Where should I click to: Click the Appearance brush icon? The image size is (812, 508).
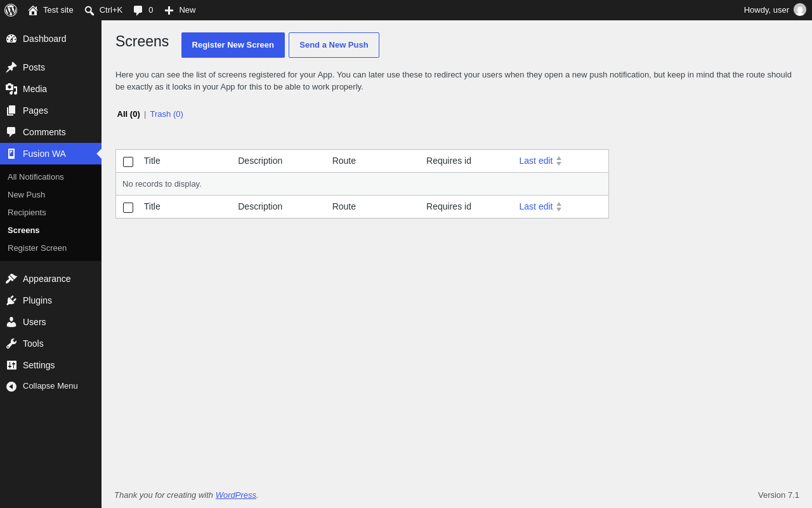click(11, 279)
